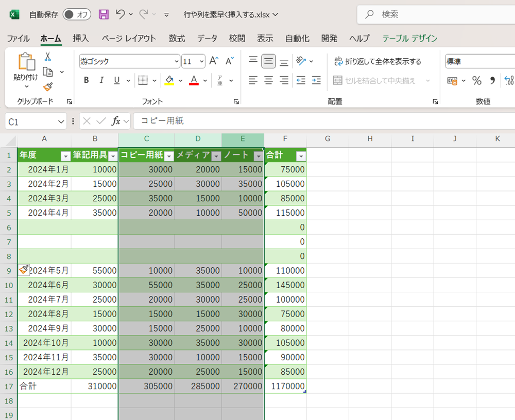Toggle middle vertical align
This screenshot has height=420, width=515.
(x=268, y=61)
